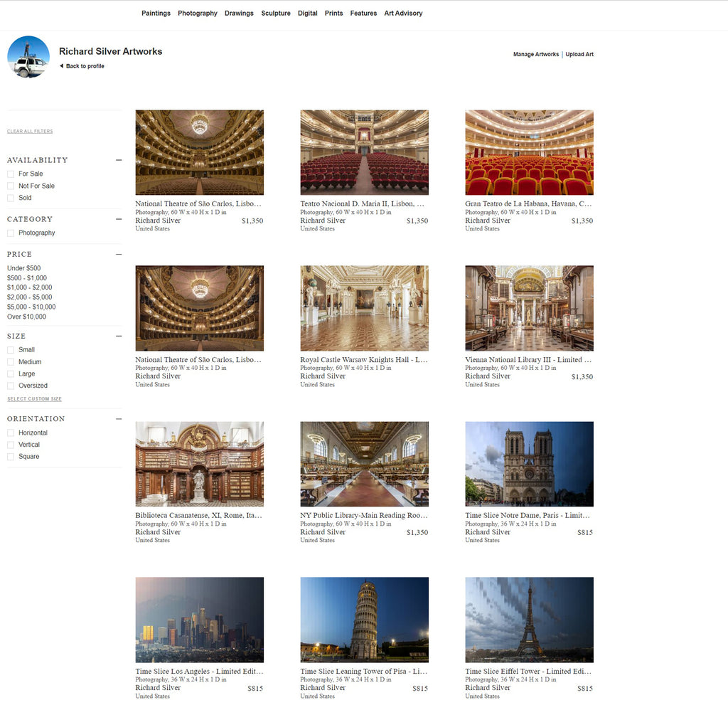Open the Time Slice Eiffel Tower artwork thumbnail
This screenshot has height=710, width=728.
tap(529, 620)
